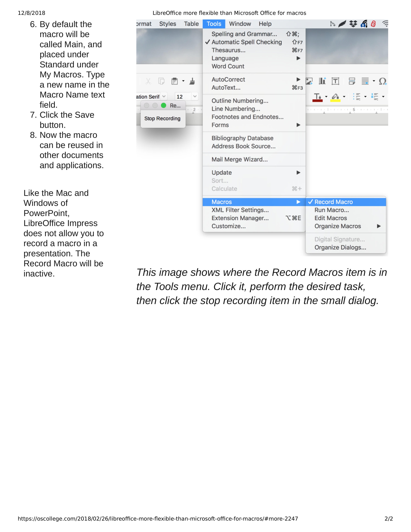Choose Bibliography Database menu item

point(254,138)
